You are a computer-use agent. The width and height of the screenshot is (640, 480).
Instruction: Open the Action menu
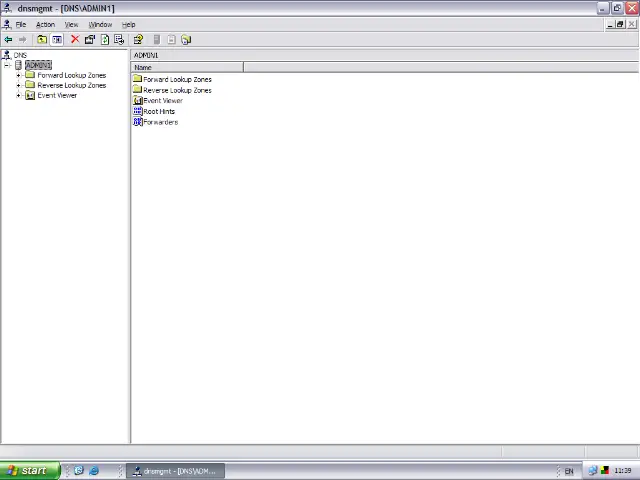pyautogui.click(x=45, y=24)
